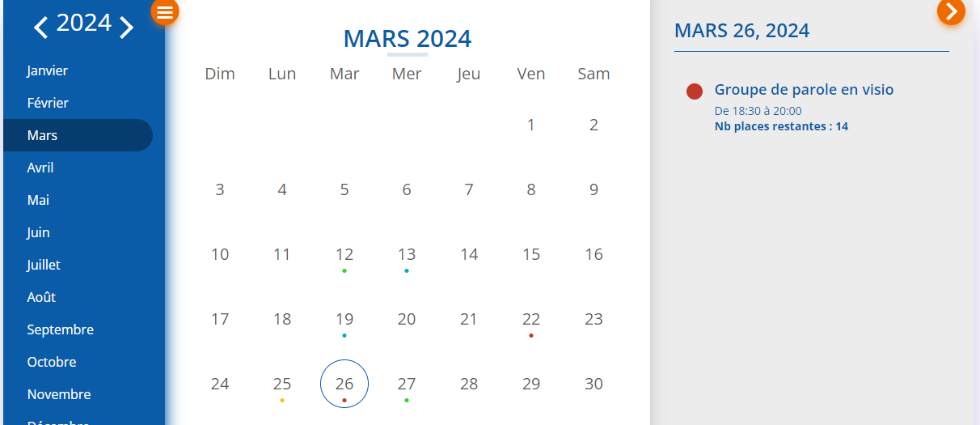980x425 pixels.
Task: Select Novembre from the sidebar
Action: 58,394
